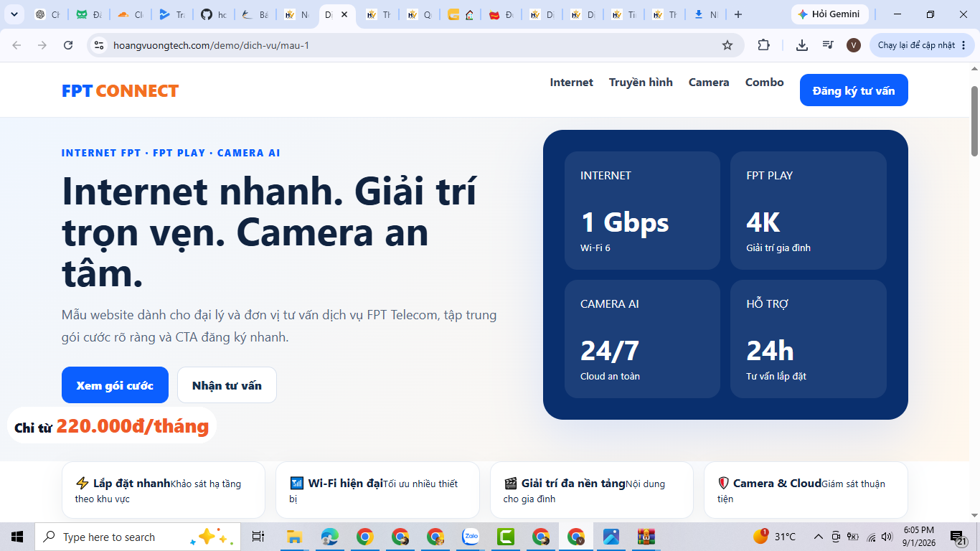Open Task View in the taskbar
Image resolution: width=980 pixels, height=551 pixels.
258,537
